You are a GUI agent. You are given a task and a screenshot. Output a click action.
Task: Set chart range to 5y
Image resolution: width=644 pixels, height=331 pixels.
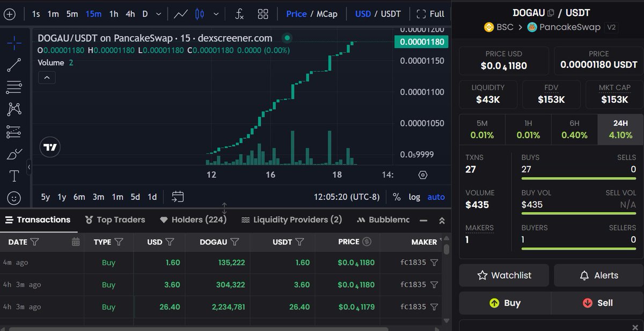click(x=45, y=197)
